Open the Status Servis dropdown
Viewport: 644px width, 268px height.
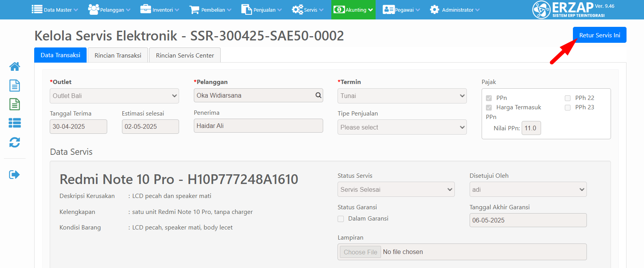tap(396, 189)
